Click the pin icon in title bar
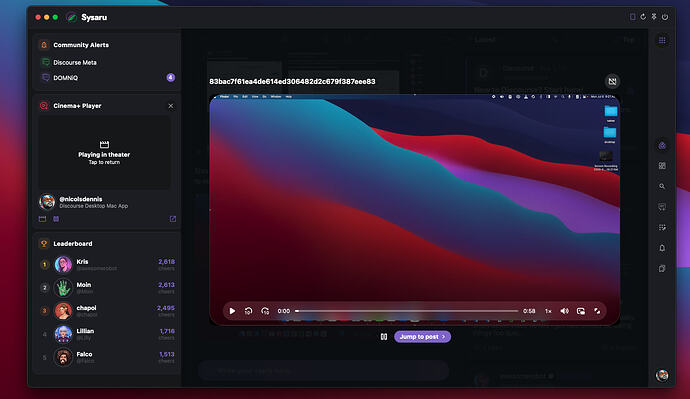Viewport: 690px width, 399px height. pos(654,17)
